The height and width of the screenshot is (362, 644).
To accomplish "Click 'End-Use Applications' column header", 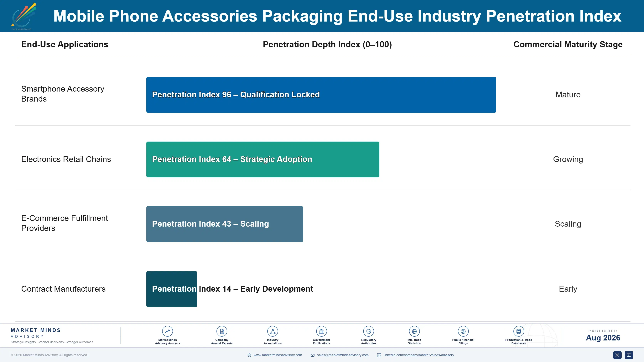I will (65, 44).
